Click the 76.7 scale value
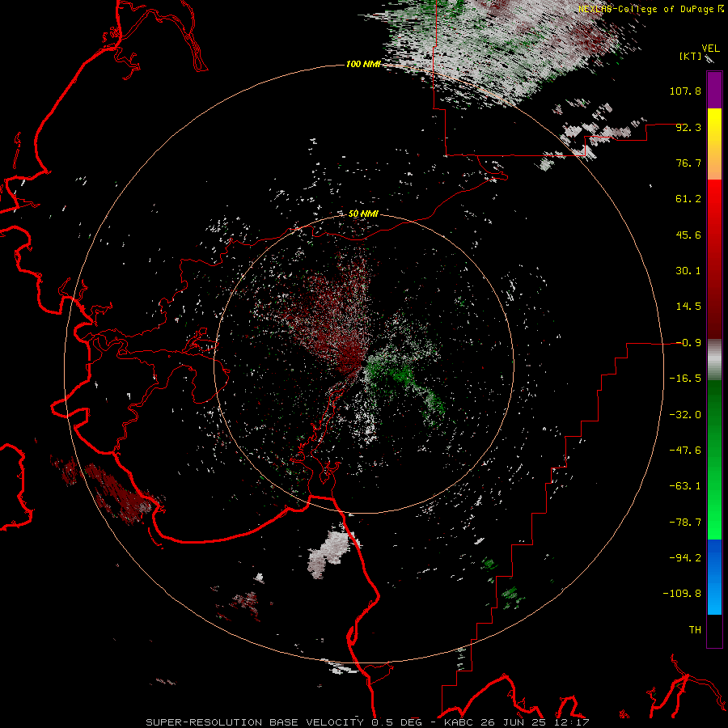Screen dimensions: 728x728 pos(688,163)
